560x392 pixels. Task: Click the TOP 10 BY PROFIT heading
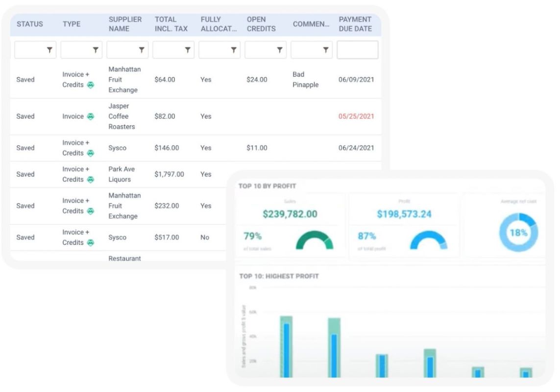(267, 186)
